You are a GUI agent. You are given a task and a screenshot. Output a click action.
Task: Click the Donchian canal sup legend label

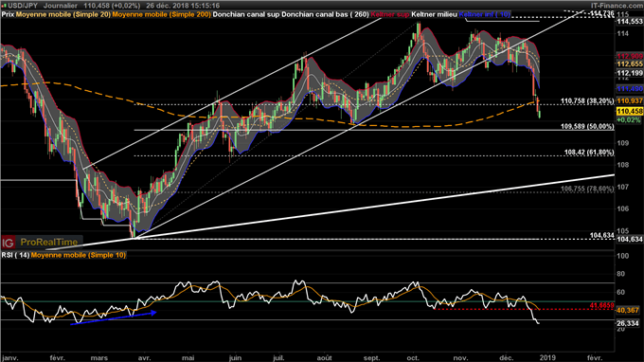(246, 14)
